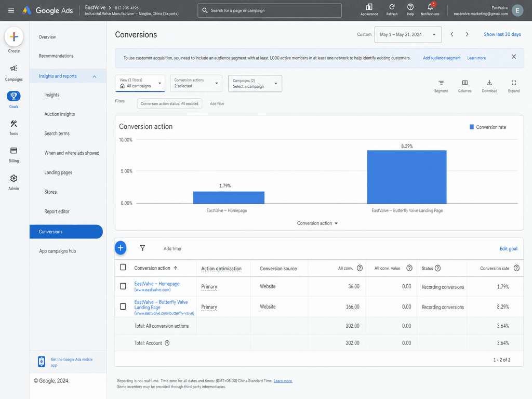Open Tools in left rail
This screenshot has height=399, width=532.
[14, 128]
